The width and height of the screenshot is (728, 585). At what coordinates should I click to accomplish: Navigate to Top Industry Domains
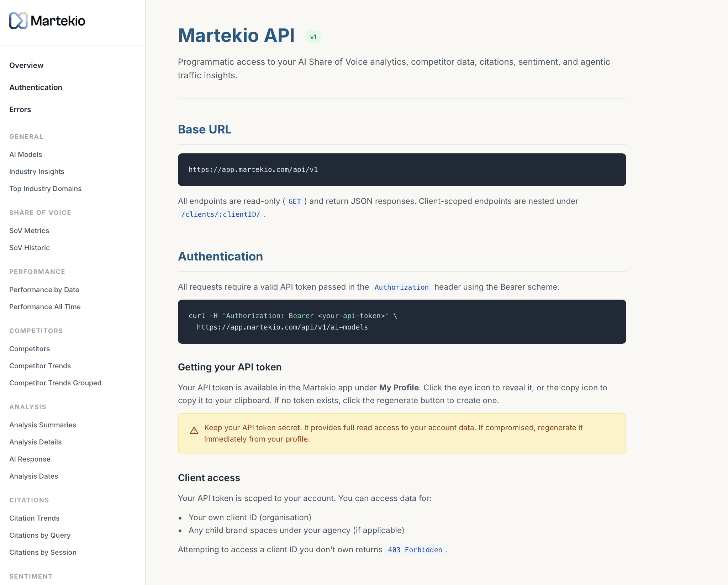[45, 189]
